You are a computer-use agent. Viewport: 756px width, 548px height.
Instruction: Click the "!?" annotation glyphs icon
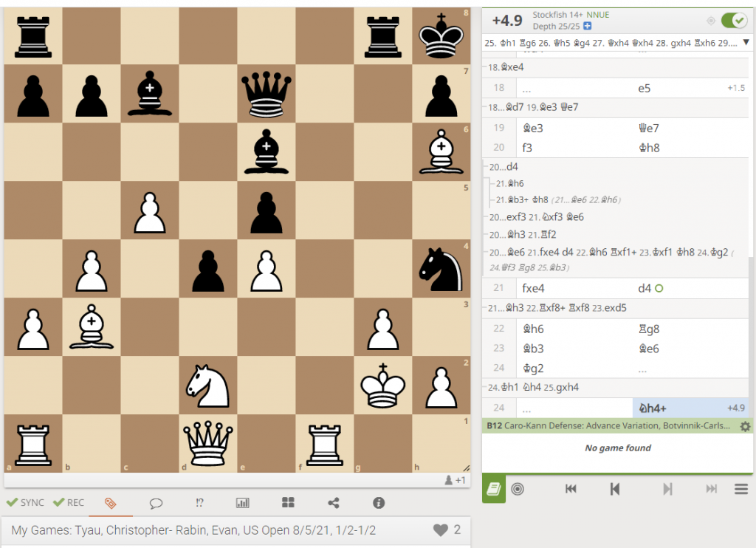tap(199, 503)
